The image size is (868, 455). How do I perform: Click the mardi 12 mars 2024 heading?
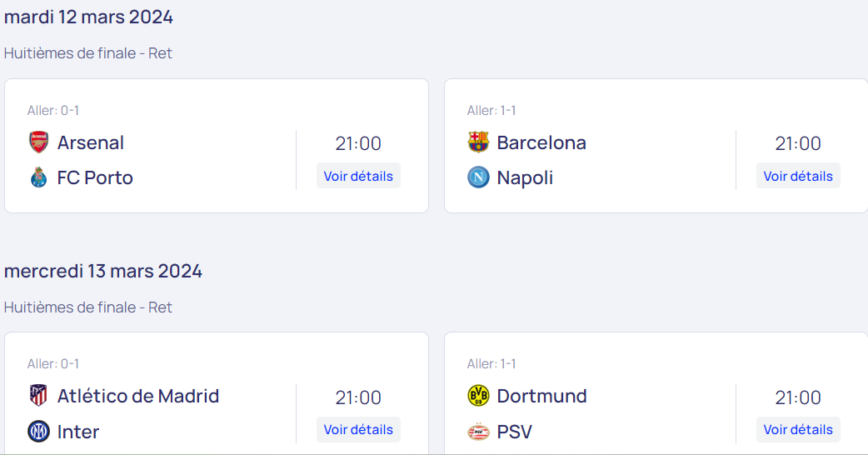point(88,17)
